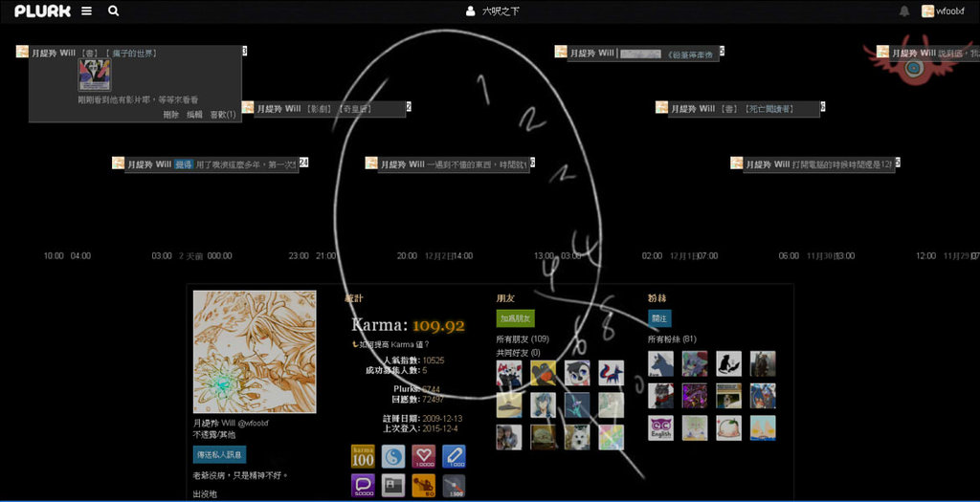Click the 【瘋子的世界】 link in top-left plurk
The width and height of the screenshot is (980, 502).
[x=131, y=54]
